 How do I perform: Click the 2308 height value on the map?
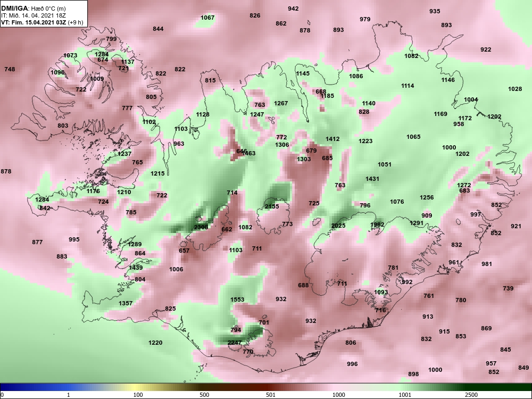point(201,227)
